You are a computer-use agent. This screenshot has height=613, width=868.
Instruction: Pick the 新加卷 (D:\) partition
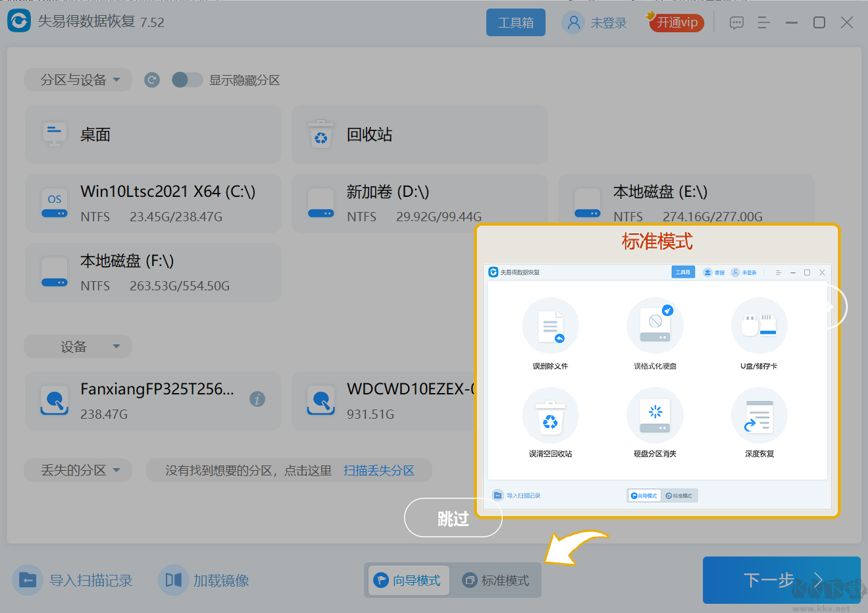tap(420, 203)
